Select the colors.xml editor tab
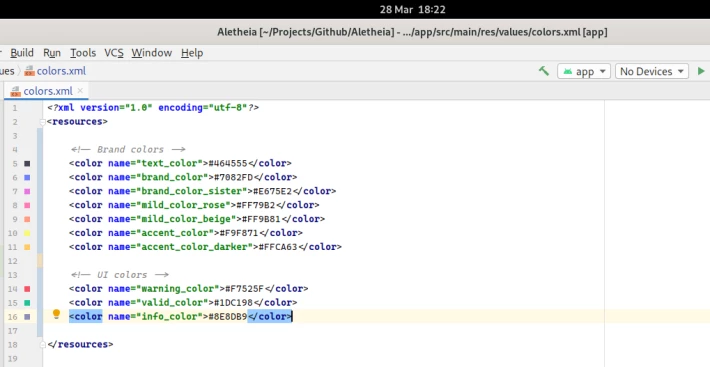 46,91
